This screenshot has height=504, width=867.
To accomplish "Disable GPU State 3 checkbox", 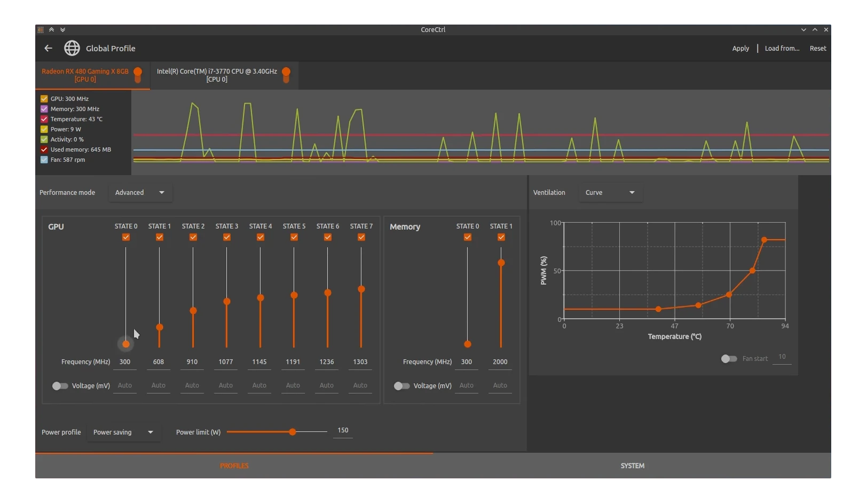I will click(227, 237).
